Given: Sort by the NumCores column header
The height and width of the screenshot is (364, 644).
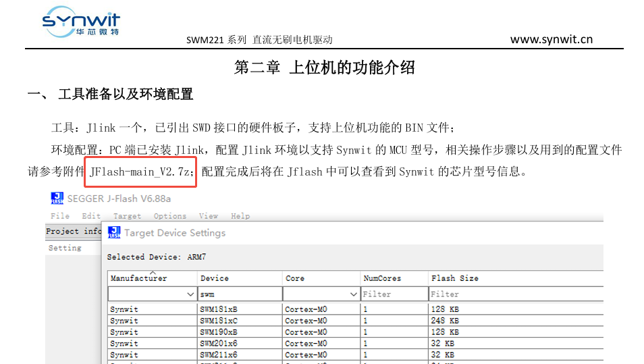Looking at the screenshot, I should [394, 278].
